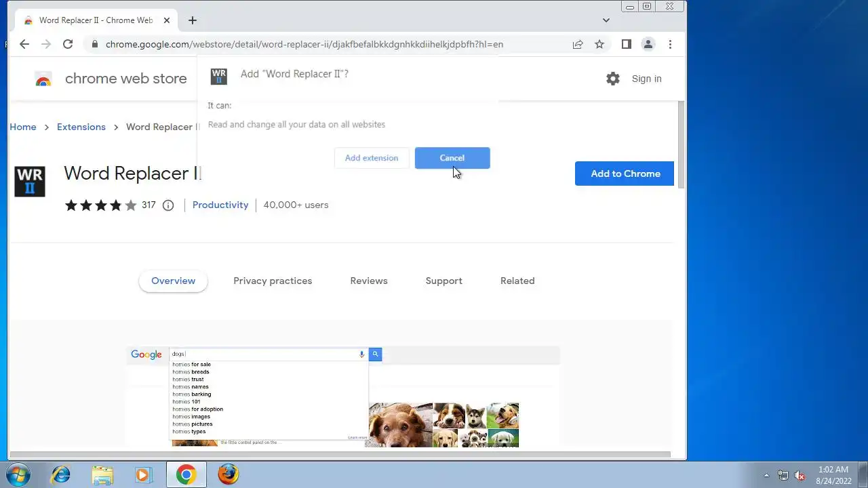
Task: Go to Extensions breadcrumb
Action: point(81,127)
